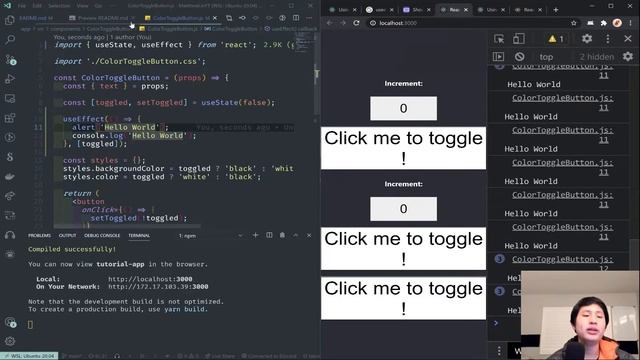Open the Search view in VS Code

point(10,40)
